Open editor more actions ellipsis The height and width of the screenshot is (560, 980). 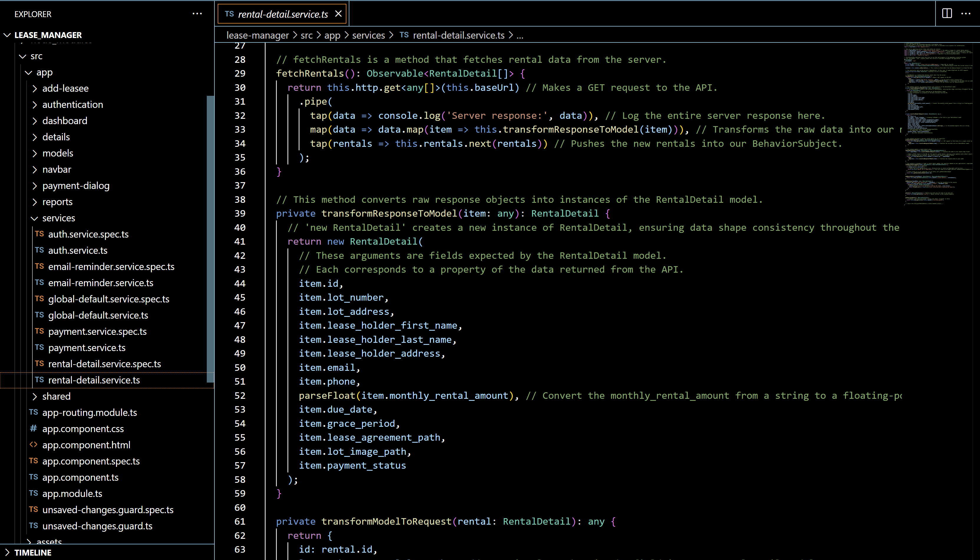(x=966, y=14)
